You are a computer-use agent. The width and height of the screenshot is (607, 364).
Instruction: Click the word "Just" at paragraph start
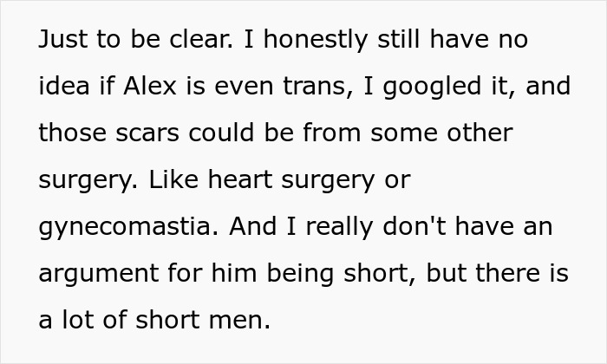60,41
